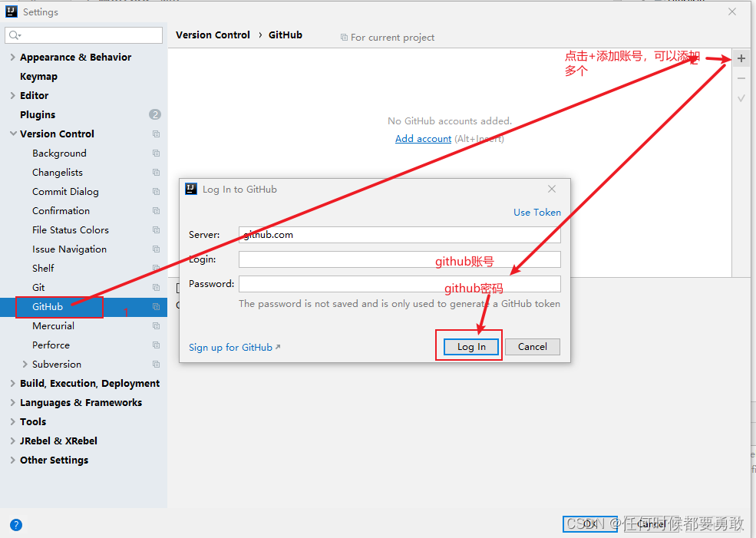Expand Build, Execution, Deployment section
The width and height of the screenshot is (756, 538).
click(x=13, y=383)
